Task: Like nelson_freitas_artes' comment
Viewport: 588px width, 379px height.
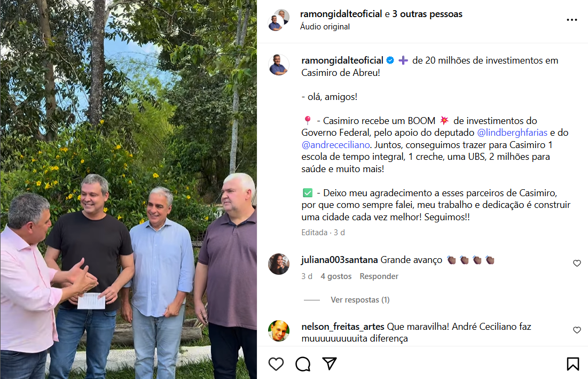Action: pos(577,330)
